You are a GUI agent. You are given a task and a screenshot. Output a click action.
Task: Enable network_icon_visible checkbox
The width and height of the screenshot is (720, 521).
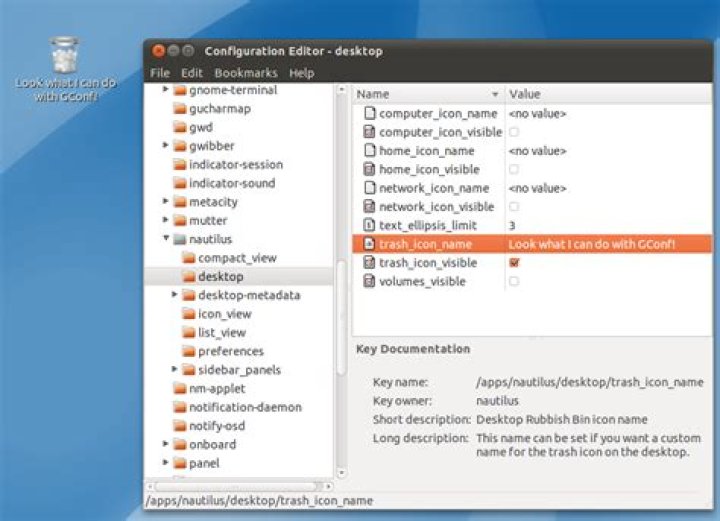click(514, 207)
